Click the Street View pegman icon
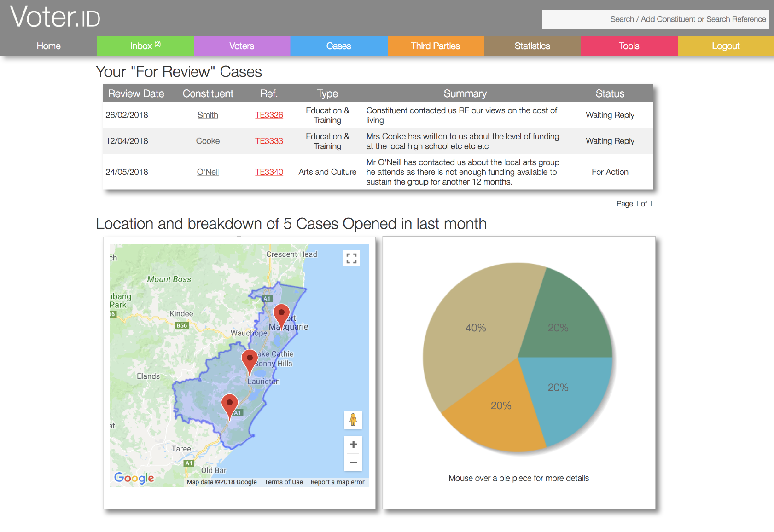The image size is (774, 532). point(353,420)
